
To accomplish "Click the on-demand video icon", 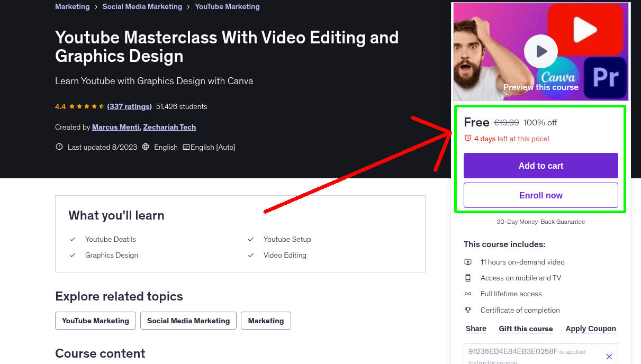I will pyautogui.click(x=468, y=262).
